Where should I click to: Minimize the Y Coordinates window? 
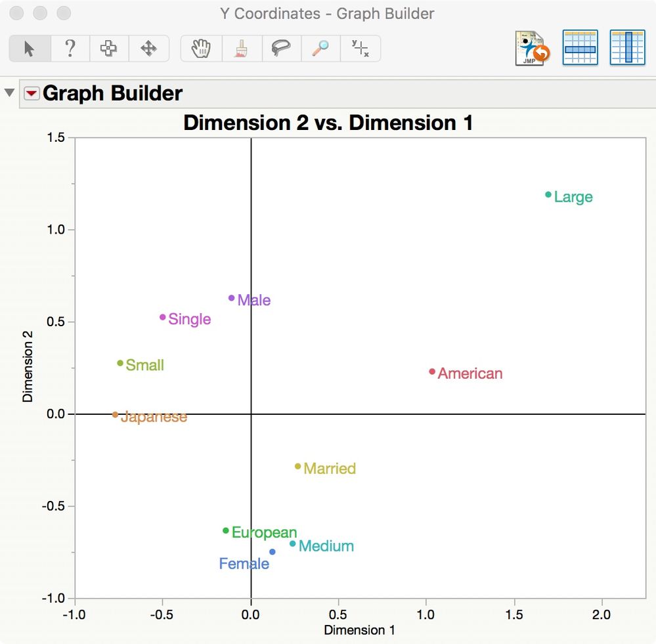click(x=40, y=13)
